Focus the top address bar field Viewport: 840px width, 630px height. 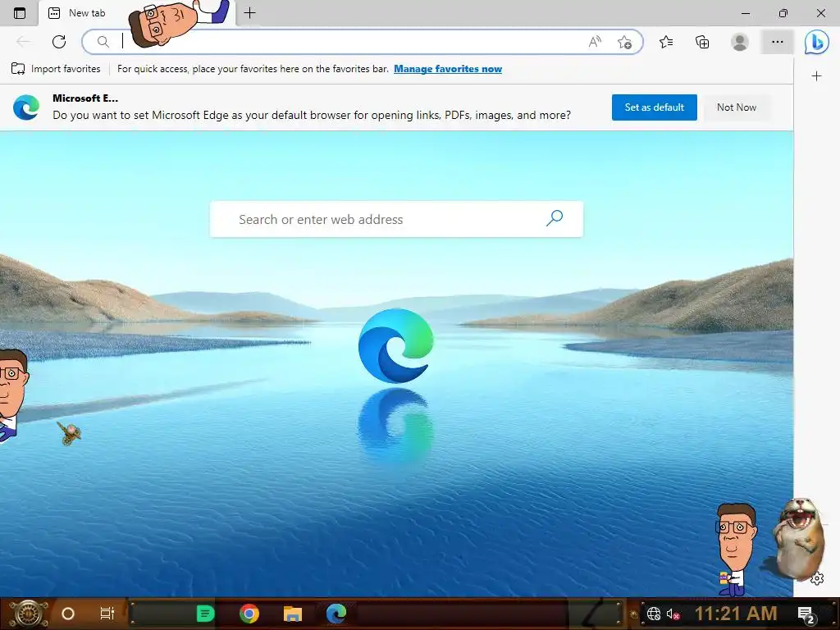(362, 42)
